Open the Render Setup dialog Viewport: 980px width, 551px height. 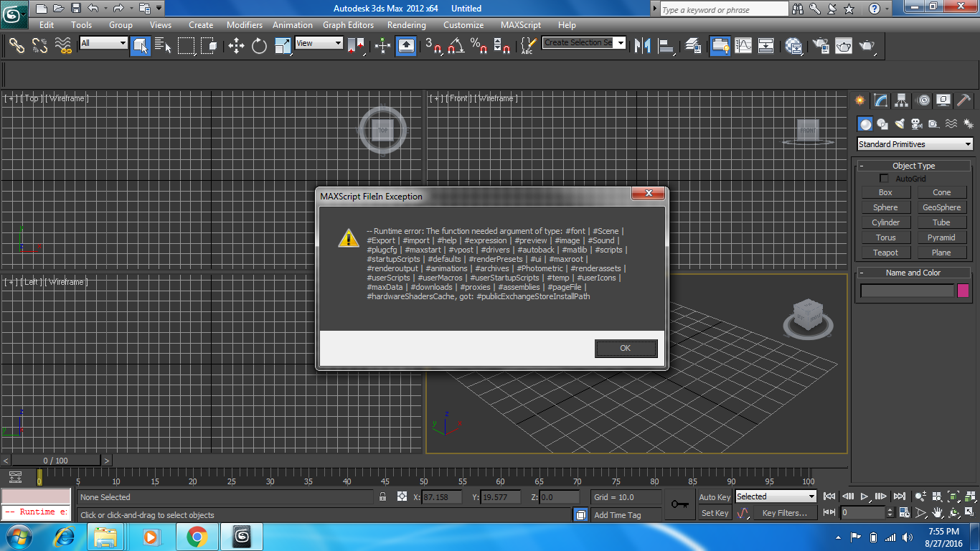[x=820, y=46]
